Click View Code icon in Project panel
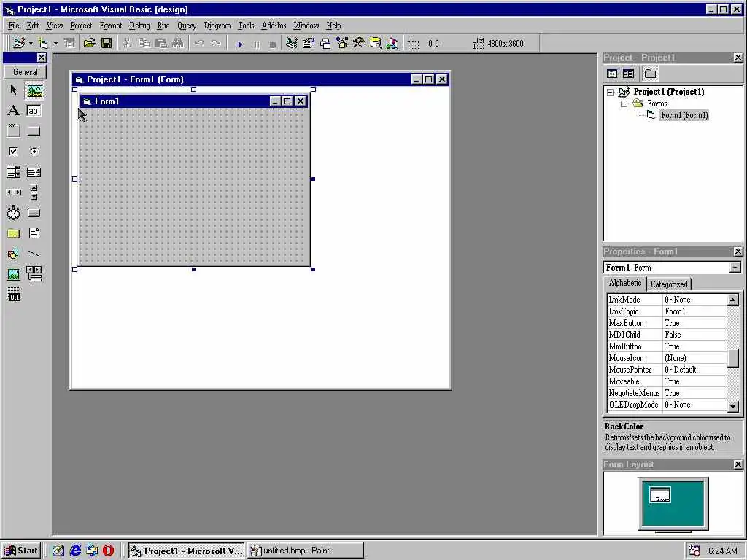The width and height of the screenshot is (747, 560). click(x=612, y=74)
